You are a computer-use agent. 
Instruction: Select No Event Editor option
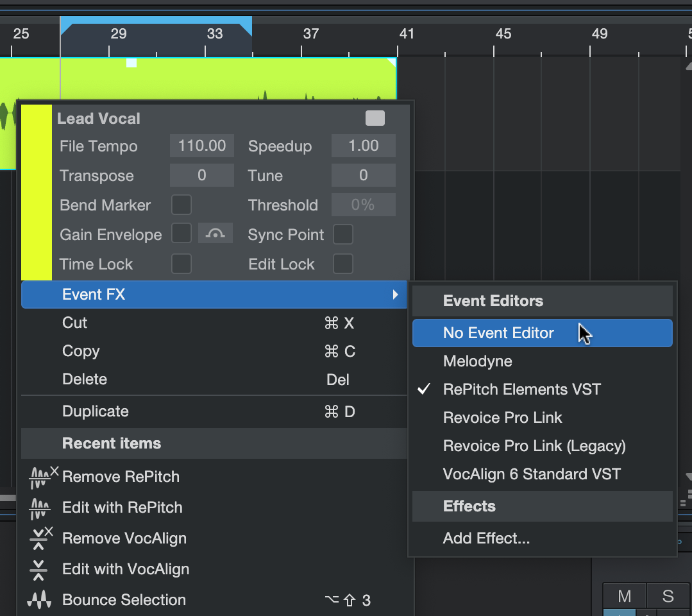(498, 333)
